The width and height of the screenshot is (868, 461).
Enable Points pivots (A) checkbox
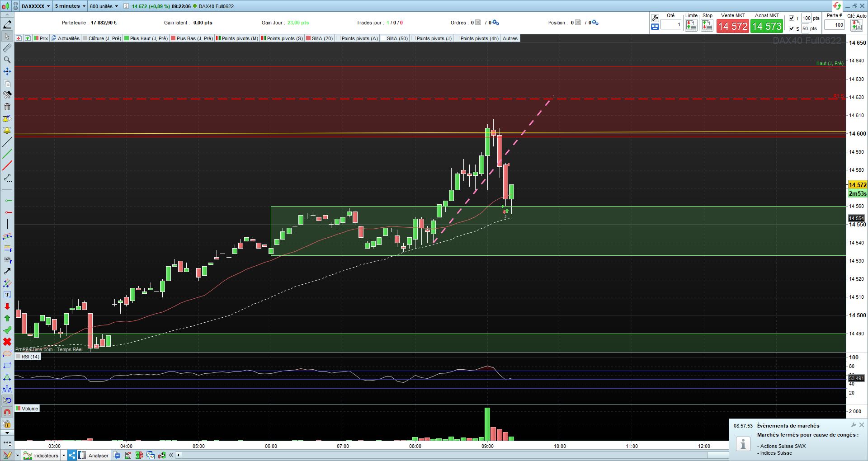click(338, 38)
